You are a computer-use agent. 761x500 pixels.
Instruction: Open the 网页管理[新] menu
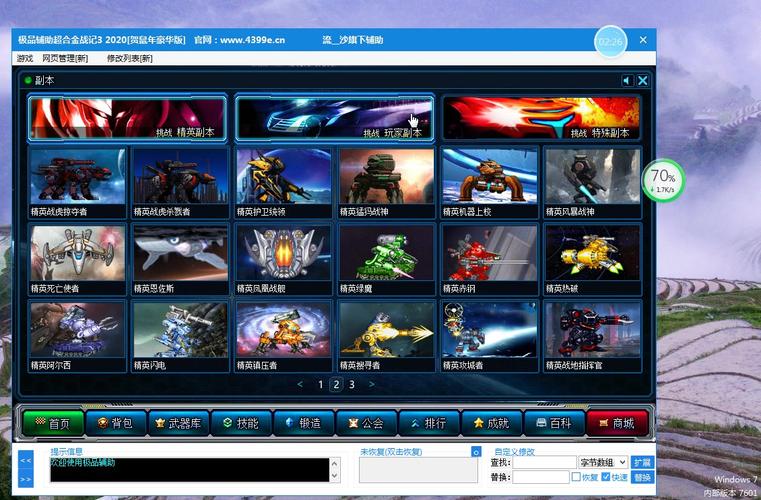click(x=65, y=58)
